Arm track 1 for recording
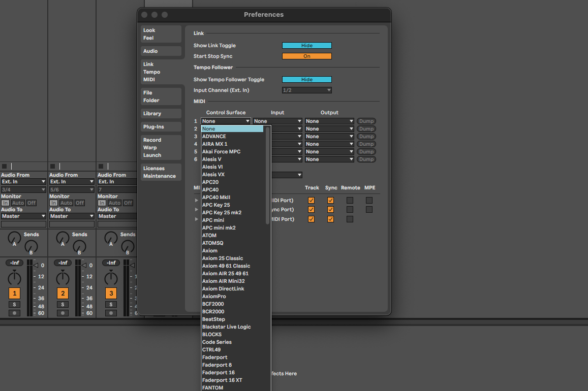This screenshot has width=588, height=391. click(x=14, y=313)
